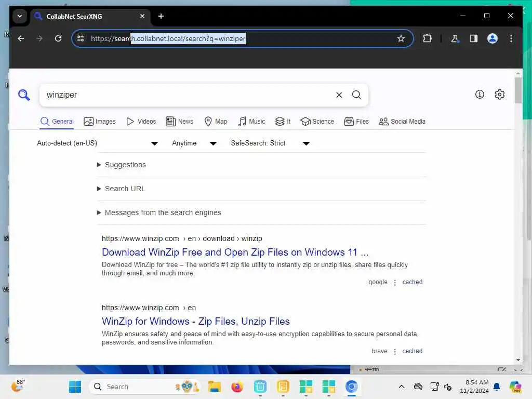The image size is (532, 399).
Task: Click the browser back arrow
Action: tap(21, 38)
